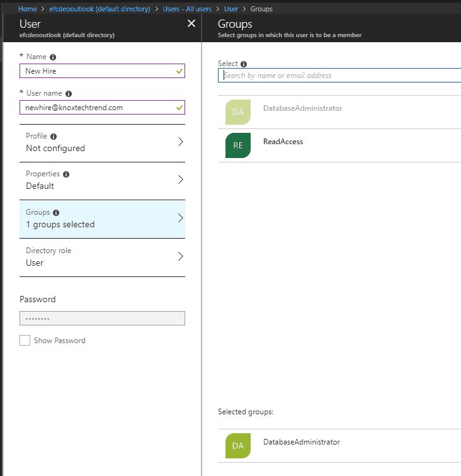Click the green RE ReadAccess group avatar
The width and height of the screenshot is (461, 476).
tap(237, 145)
